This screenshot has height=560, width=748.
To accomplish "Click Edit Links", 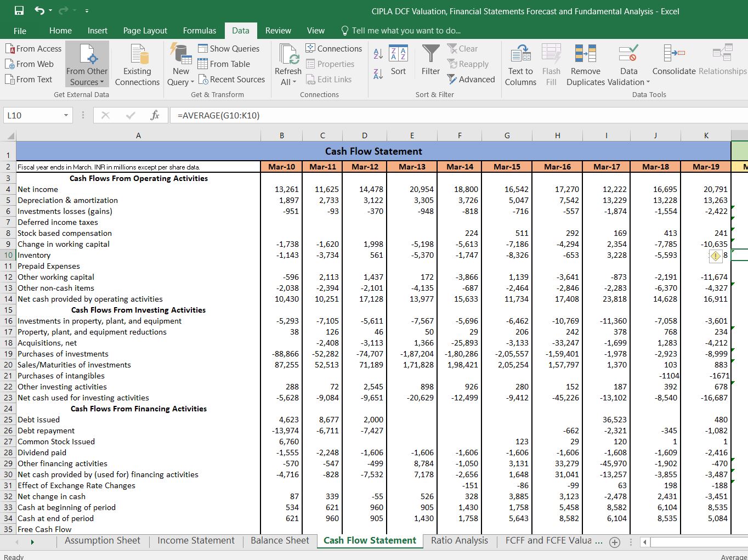I will pyautogui.click(x=328, y=79).
